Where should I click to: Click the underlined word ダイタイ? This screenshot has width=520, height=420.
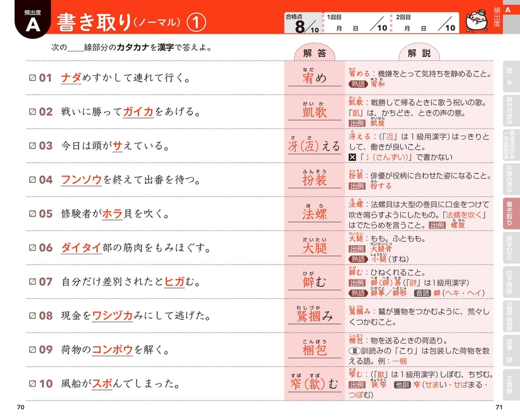81,248
